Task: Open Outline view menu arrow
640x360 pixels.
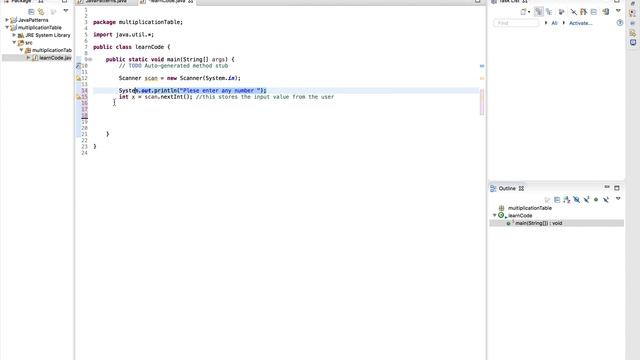Action: pos(618,199)
